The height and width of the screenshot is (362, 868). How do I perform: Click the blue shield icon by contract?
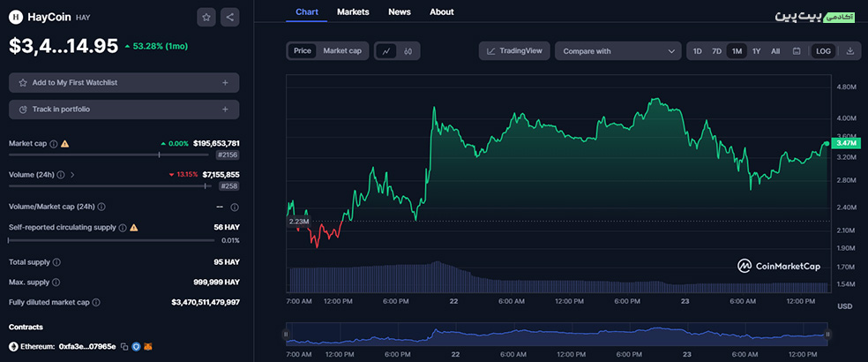(136, 346)
